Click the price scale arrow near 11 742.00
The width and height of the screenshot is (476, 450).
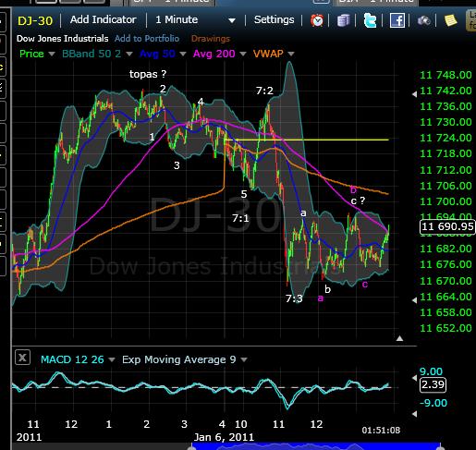click(415, 94)
